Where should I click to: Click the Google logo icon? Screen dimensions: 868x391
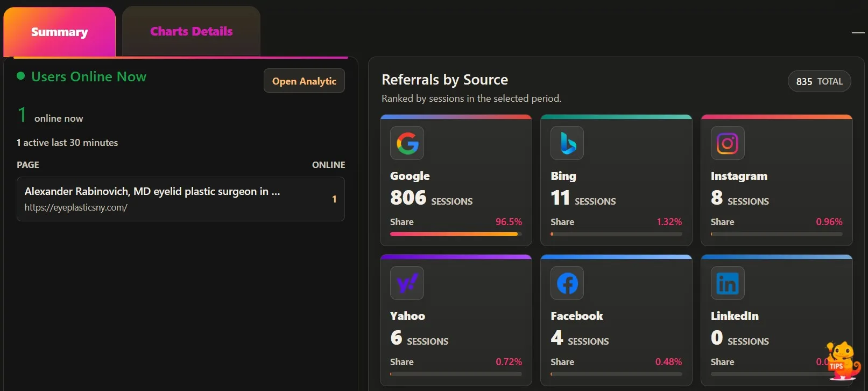click(407, 143)
